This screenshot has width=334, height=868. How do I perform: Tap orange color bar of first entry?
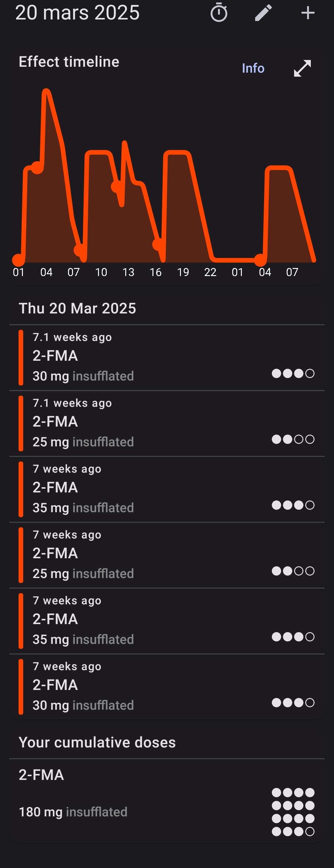pyautogui.click(x=21, y=358)
